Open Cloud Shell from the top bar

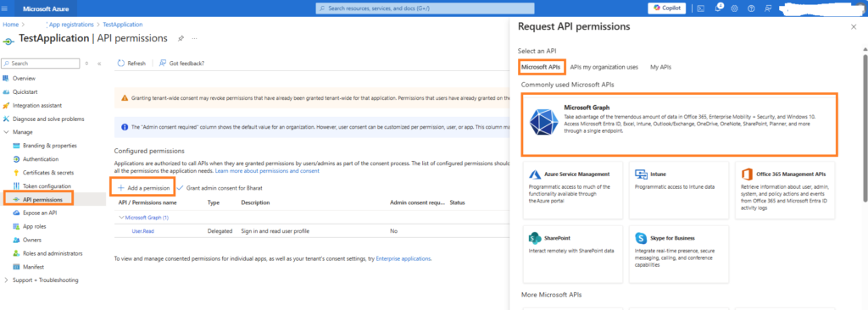(x=700, y=8)
